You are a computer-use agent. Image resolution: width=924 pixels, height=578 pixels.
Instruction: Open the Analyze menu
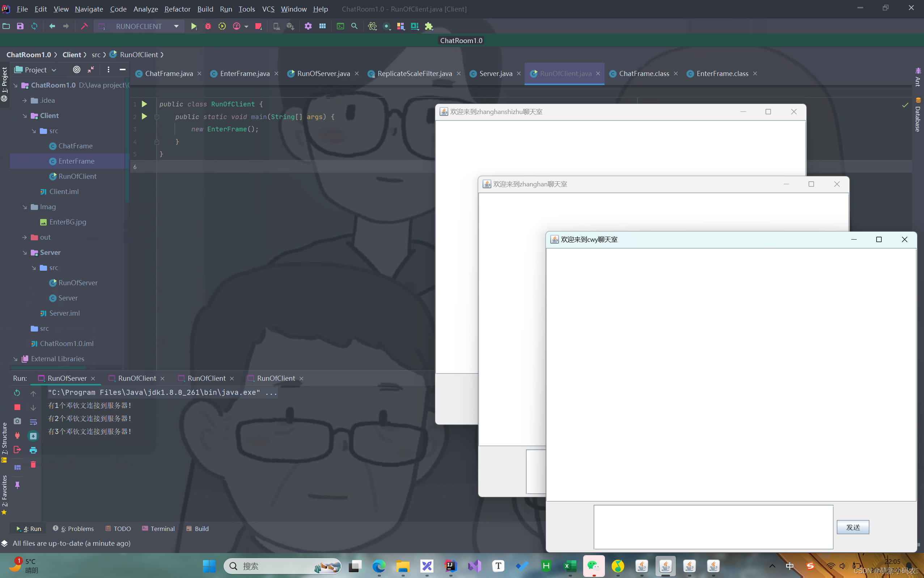(145, 9)
